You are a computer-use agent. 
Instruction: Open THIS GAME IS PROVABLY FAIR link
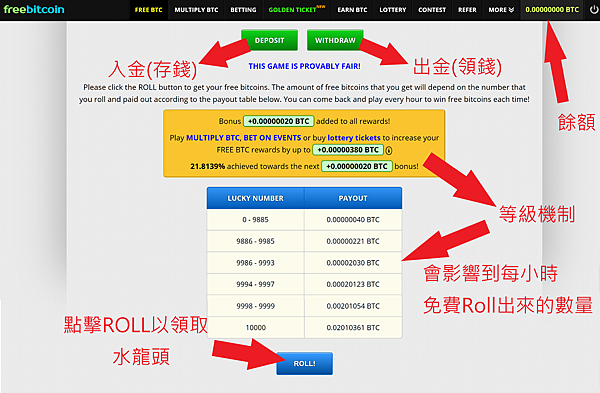pyautogui.click(x=305, y=66)
